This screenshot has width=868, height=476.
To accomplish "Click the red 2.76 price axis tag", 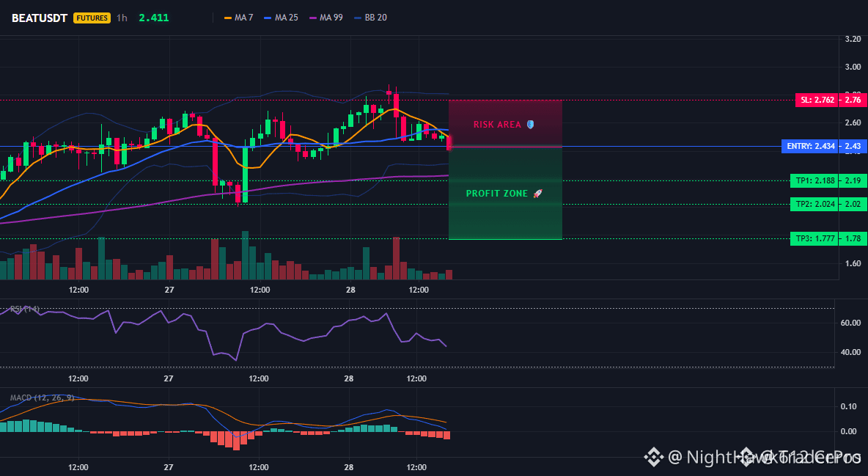I will [853, 100].
